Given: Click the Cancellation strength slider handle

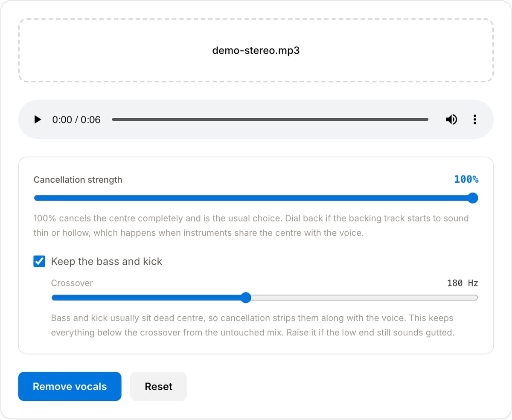Looking at the screenshot, I should tap(472, 198).
